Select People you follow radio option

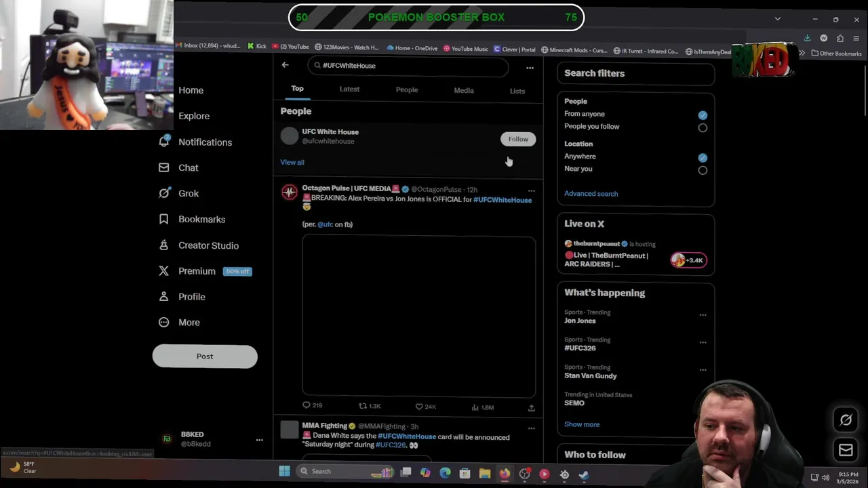click(703, 127)
